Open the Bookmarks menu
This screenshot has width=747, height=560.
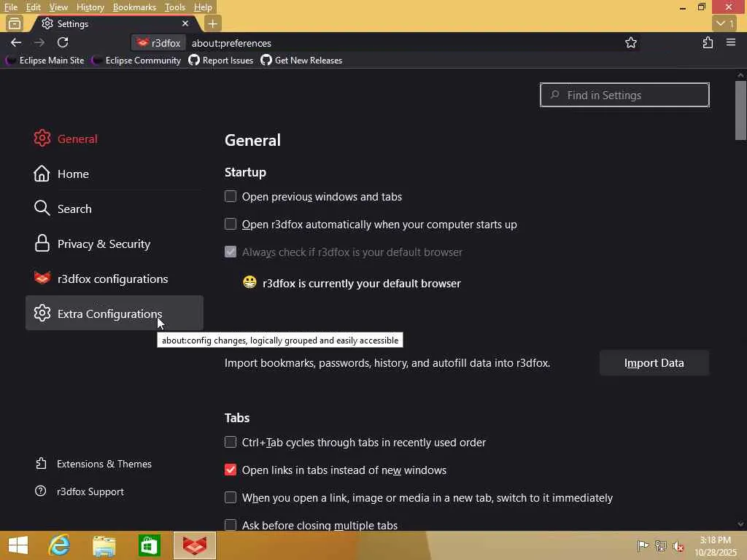pos(134,7)
